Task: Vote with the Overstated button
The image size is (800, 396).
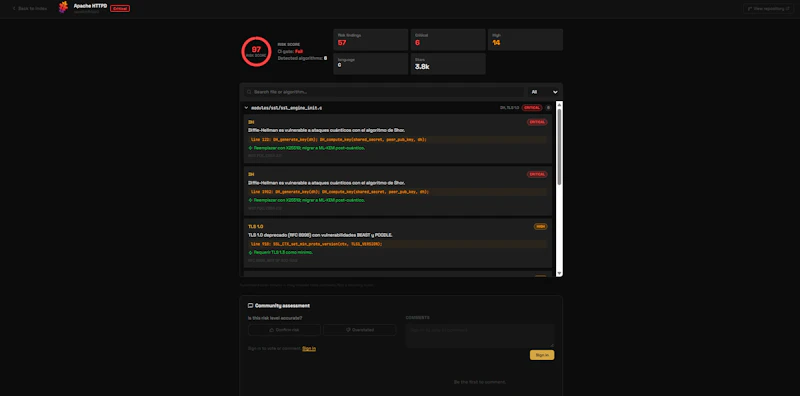Action: tap(360, 330)
